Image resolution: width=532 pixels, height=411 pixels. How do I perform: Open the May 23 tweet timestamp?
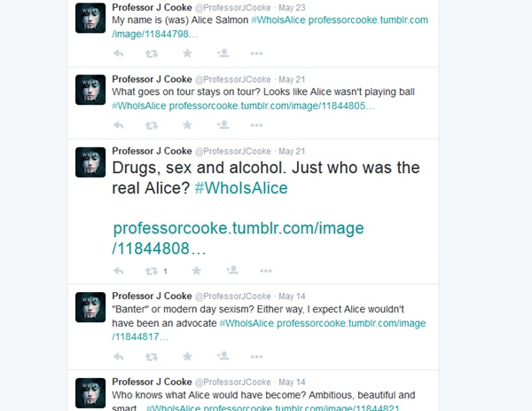[x=292, y=7]
